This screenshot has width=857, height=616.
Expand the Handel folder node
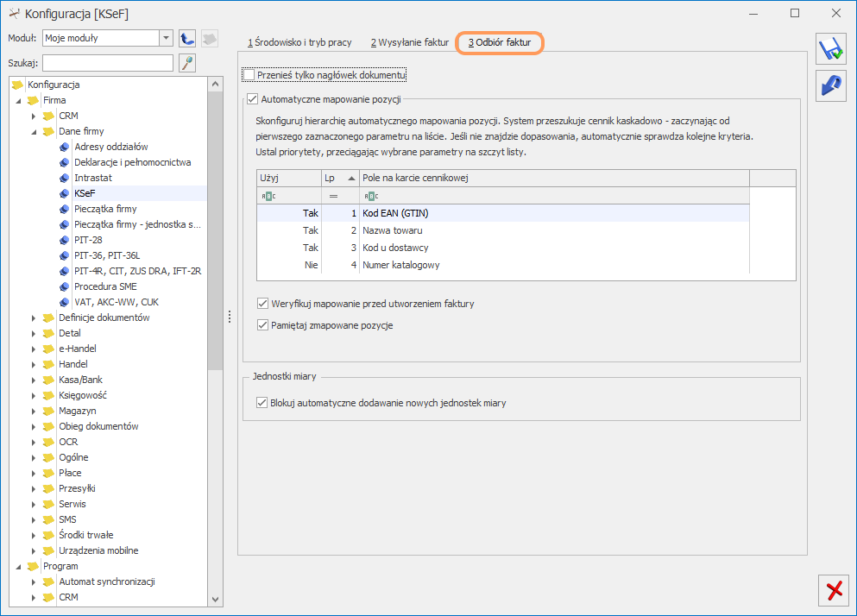(x=34, y=364)
